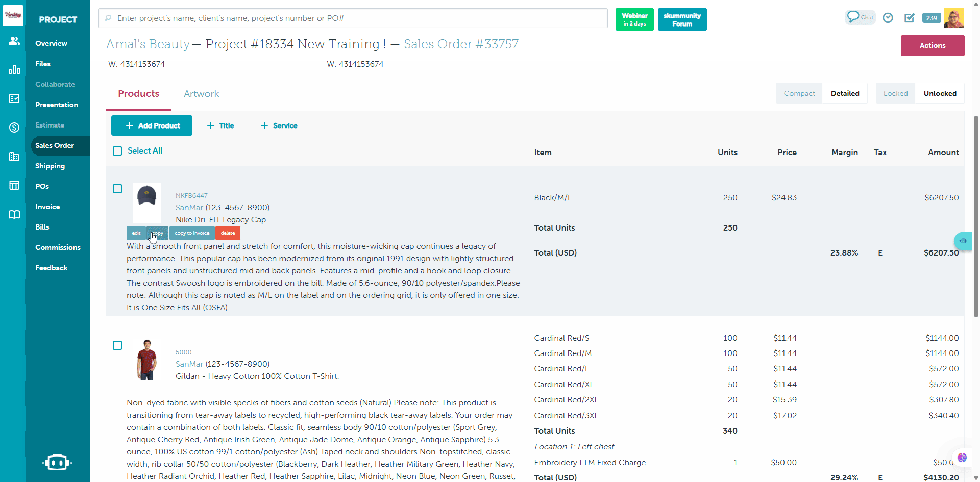980x482 pixels.
Task: Open the Actions dropdown menu
Action: point(932,45)
